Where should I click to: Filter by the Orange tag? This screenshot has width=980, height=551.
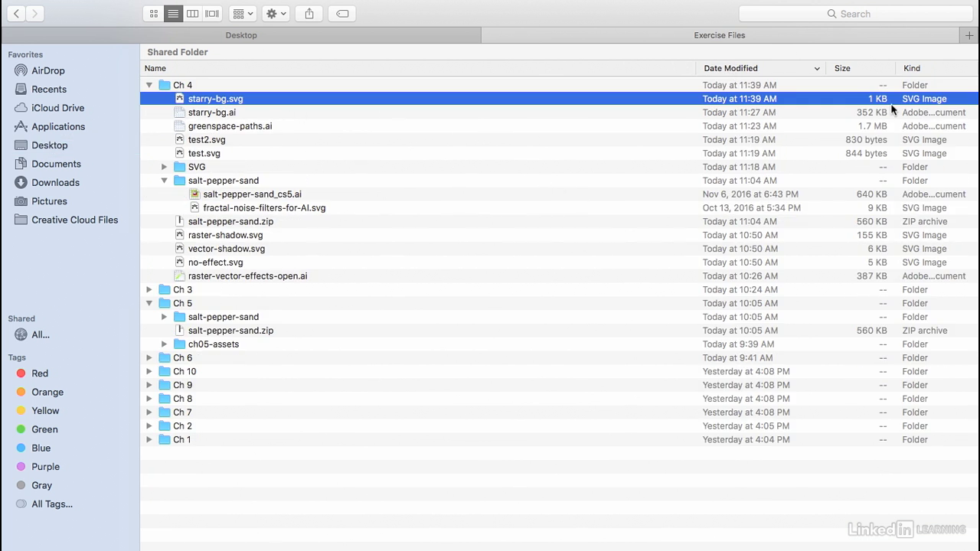[x=47, y=392]
